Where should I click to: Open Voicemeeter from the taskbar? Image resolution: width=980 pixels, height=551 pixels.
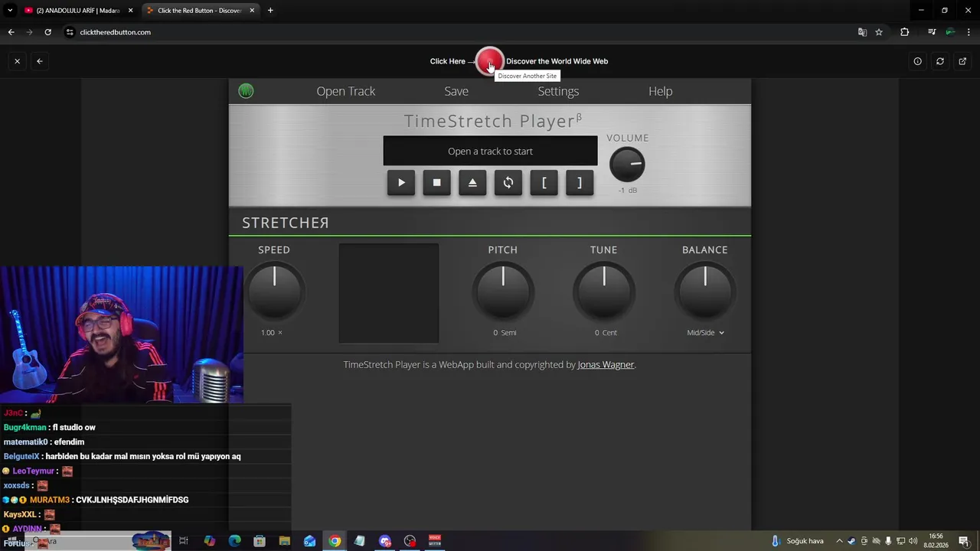(x=435, y=541)
